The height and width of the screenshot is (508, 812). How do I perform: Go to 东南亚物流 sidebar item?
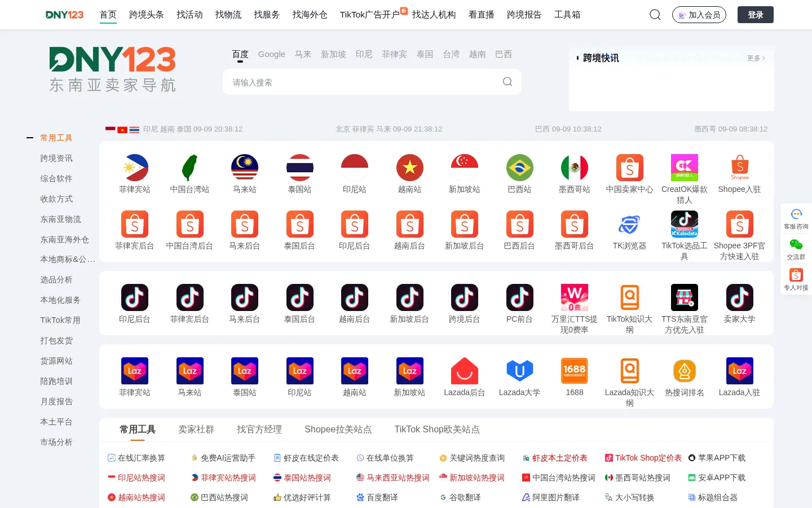60,219
